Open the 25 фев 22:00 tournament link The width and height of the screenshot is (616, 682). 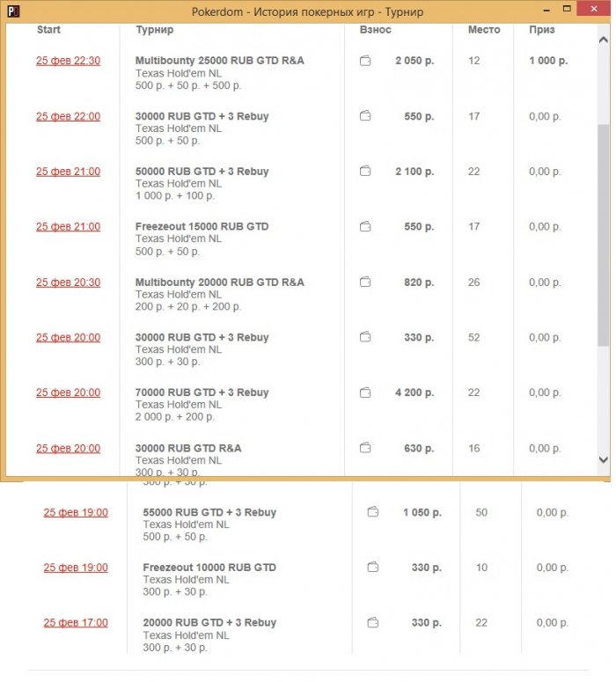[x=68, y=117]
